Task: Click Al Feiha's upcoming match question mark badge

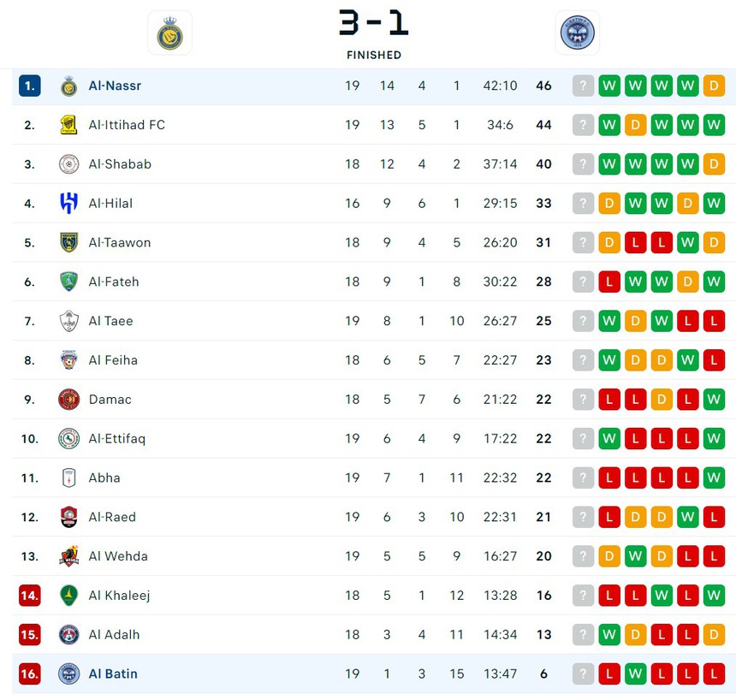Action: 583,360
